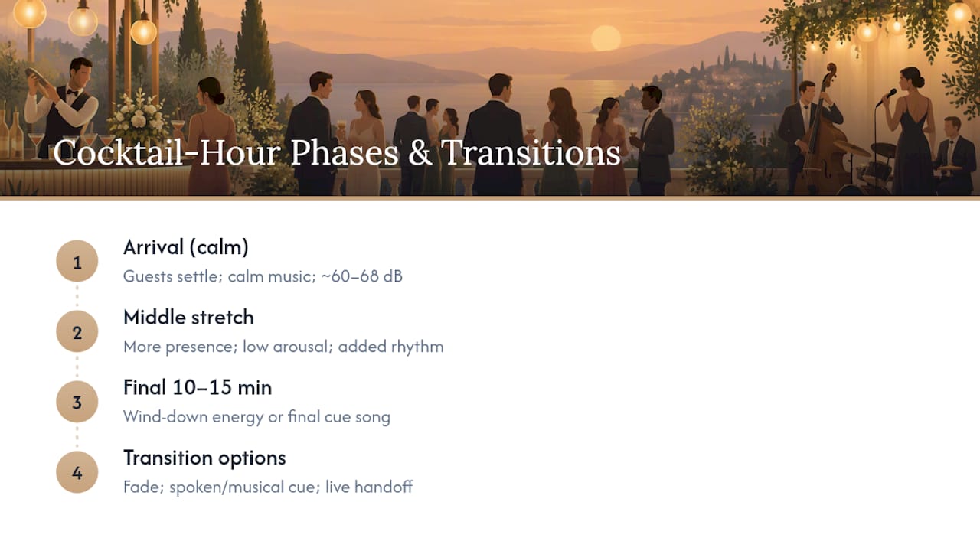Click the setting sun in the banner
The image size is (980, 551).
(x=606, y=38)
